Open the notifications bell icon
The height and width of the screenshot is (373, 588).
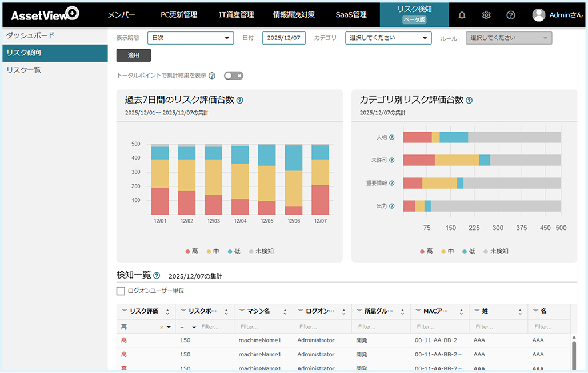click(462, 15)
